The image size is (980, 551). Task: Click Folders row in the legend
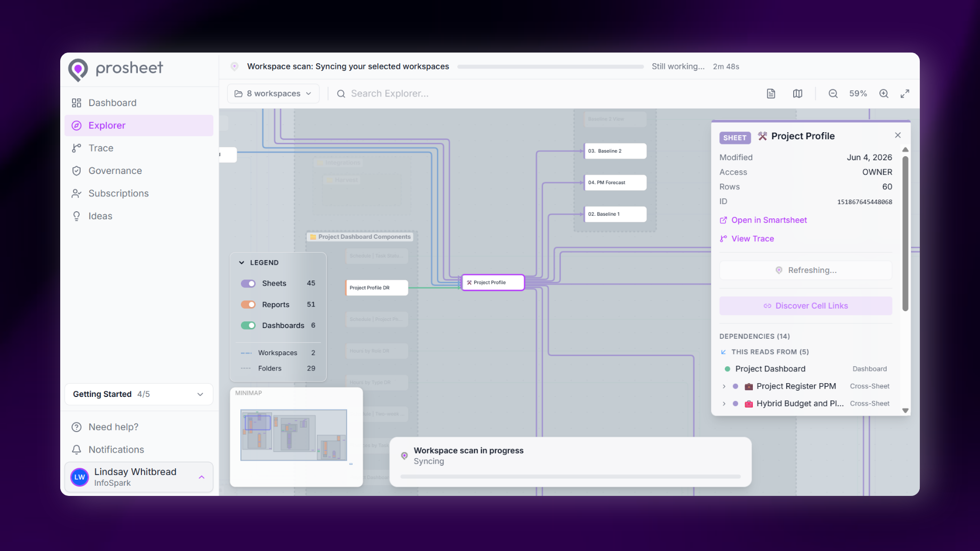point(278,368)
